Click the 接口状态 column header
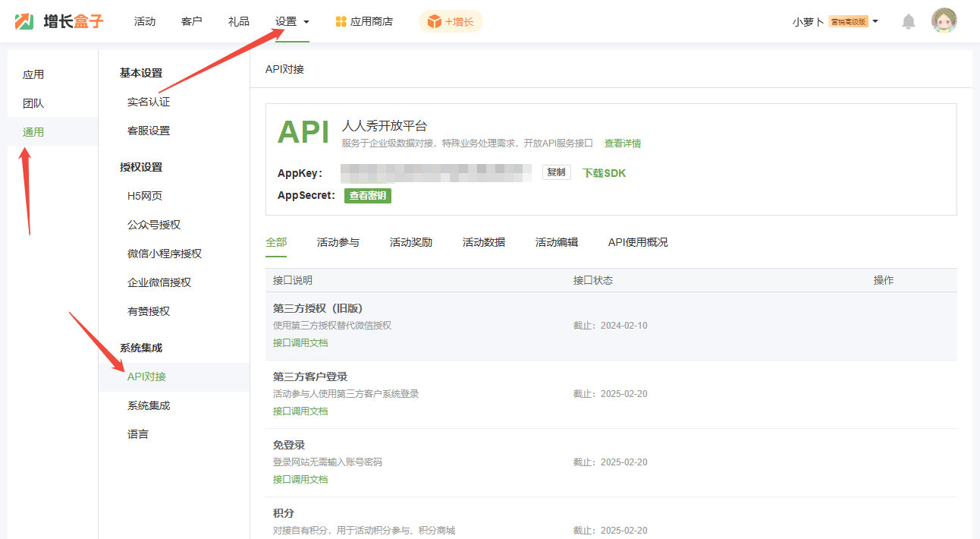Screen dimensions: 980x539 coord(593,280)
